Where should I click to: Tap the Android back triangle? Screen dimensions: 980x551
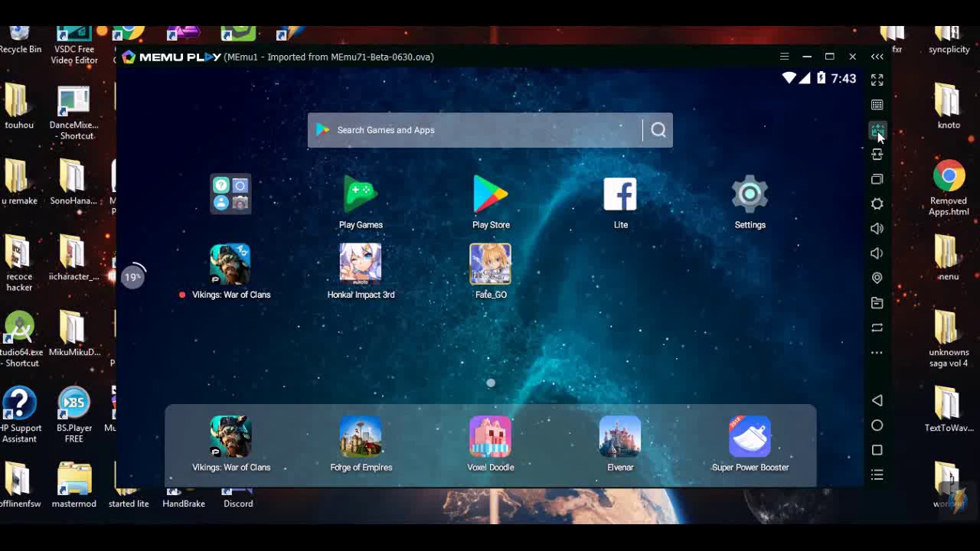[877, 400]
